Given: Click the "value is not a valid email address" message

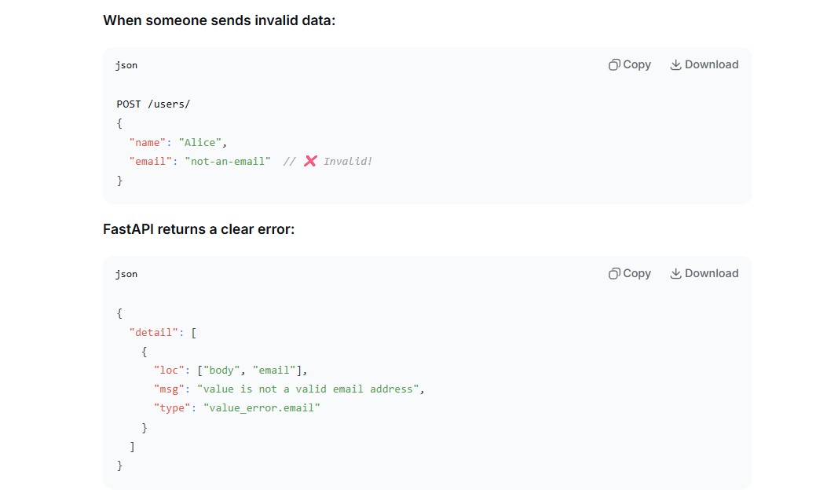Looking at the screenshot, I should (x=308, y=389).
